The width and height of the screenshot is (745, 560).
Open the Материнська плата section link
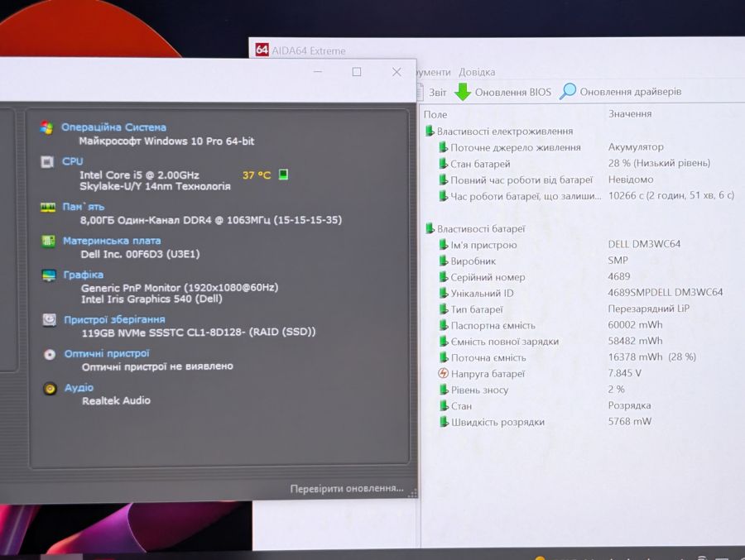tap(112, 241)
